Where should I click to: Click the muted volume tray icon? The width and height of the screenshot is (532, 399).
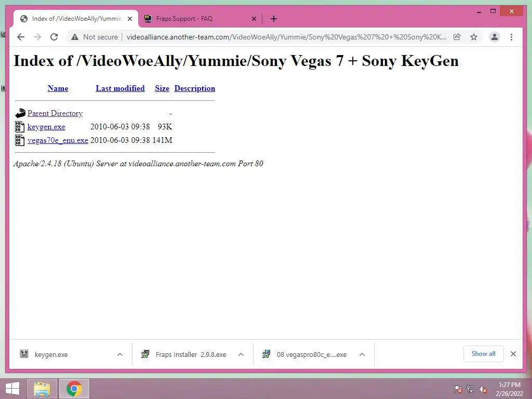point(483,389)
